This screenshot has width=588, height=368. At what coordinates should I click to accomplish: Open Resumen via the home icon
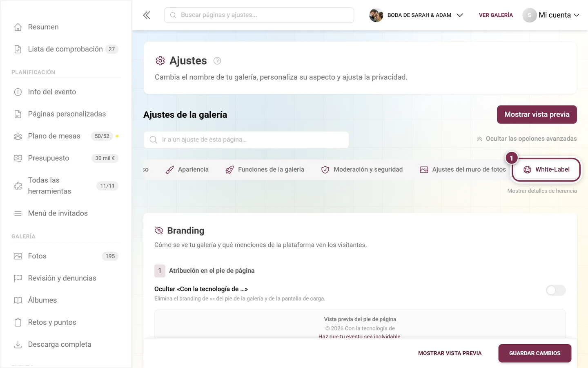pyautogui.click(x=18, y=27)
